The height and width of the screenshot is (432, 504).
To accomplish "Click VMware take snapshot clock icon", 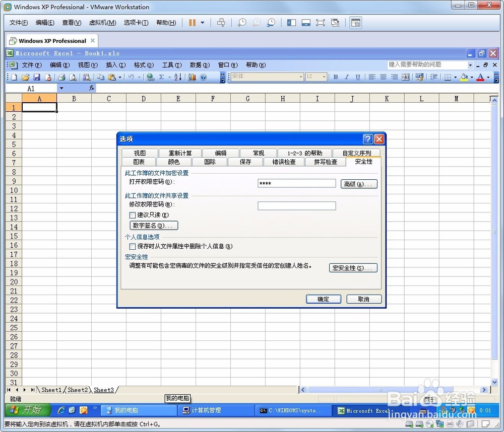I will click(x=242, y=23).
